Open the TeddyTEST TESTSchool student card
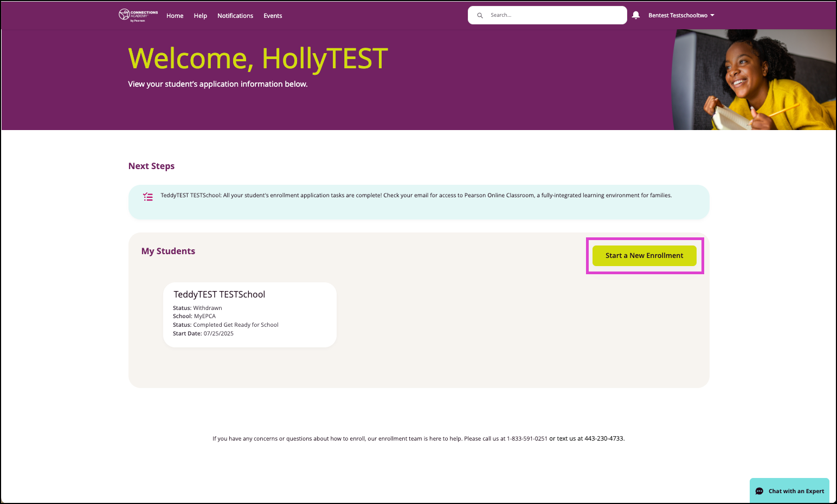Screen dimensions: 837x504 tap(250, 315)
